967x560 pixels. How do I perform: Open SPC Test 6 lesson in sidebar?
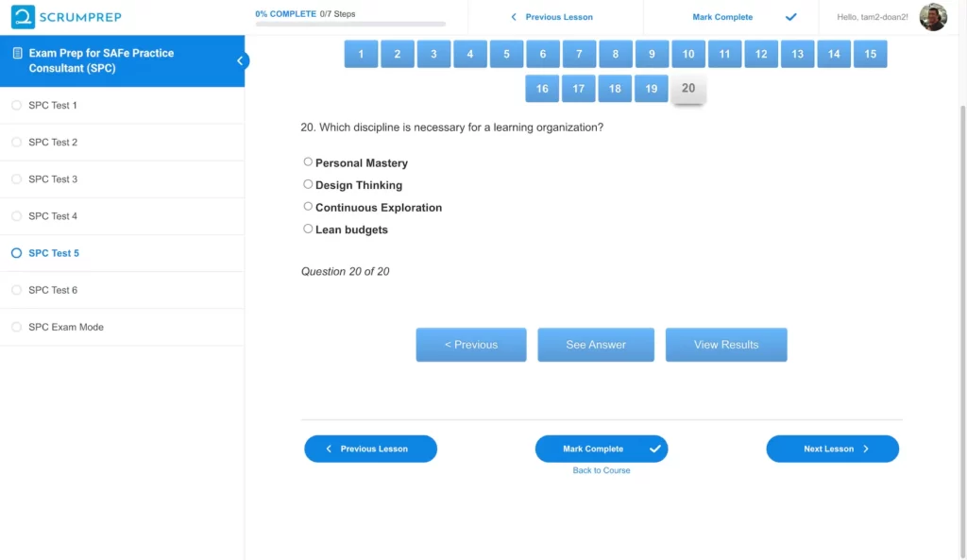(53, 290)
